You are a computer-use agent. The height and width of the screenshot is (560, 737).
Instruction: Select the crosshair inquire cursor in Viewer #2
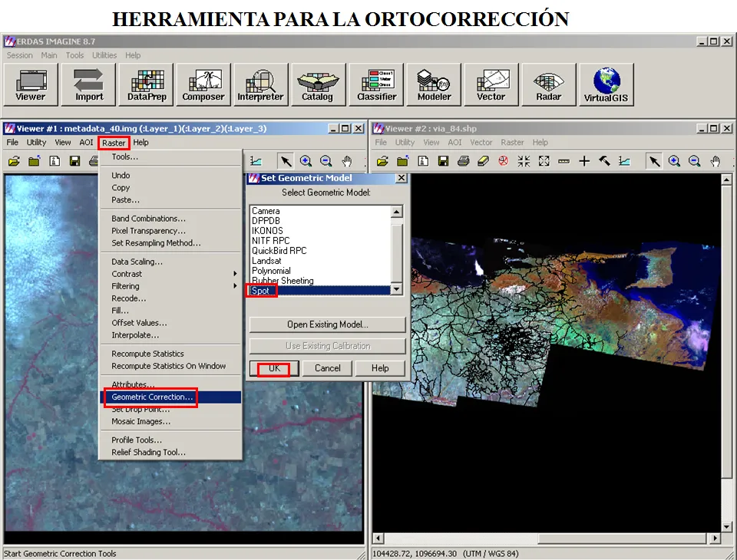(584, 161)
